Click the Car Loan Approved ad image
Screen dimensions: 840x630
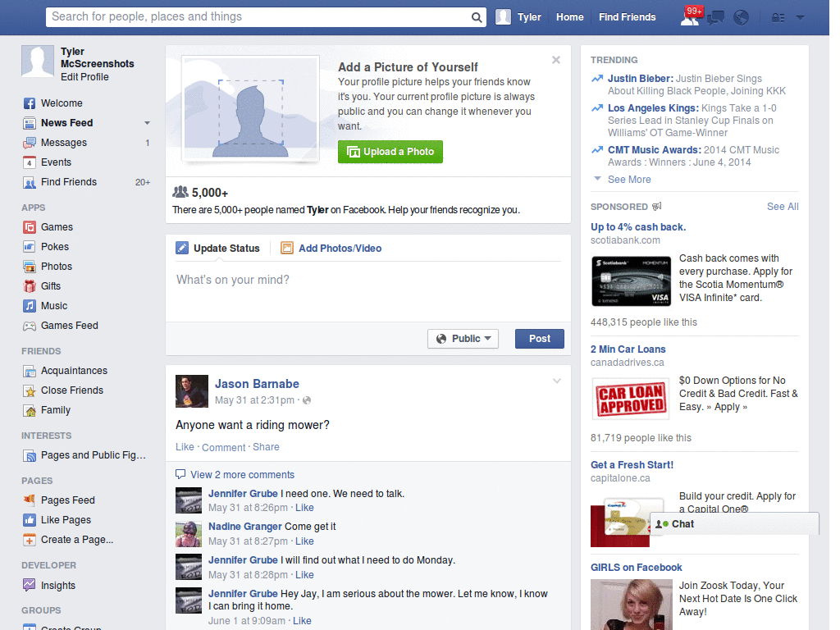631,399
